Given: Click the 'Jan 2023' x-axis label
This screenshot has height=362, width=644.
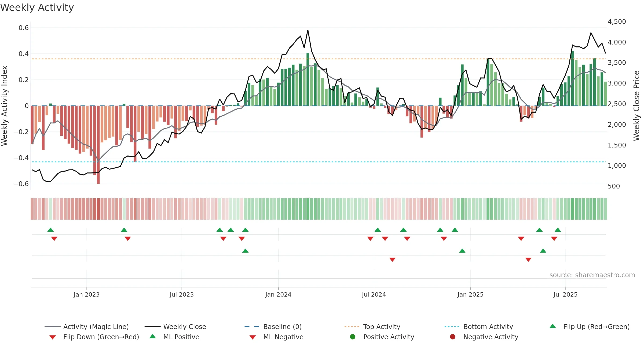Looking at the screenshot, I should (87, 294).
